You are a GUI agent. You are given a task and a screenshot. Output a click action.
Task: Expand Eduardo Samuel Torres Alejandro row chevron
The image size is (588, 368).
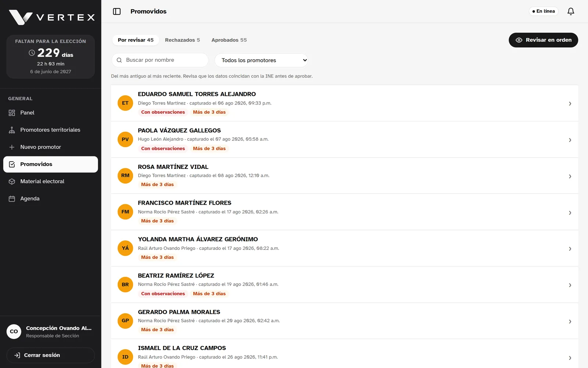click(x=570, y=104)
